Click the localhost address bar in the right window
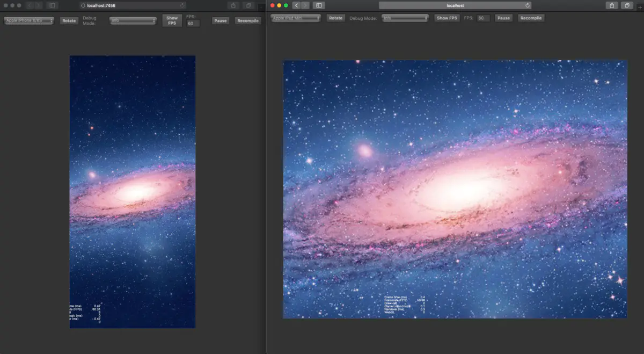This screenshot has height=354, width=644. 455,5
